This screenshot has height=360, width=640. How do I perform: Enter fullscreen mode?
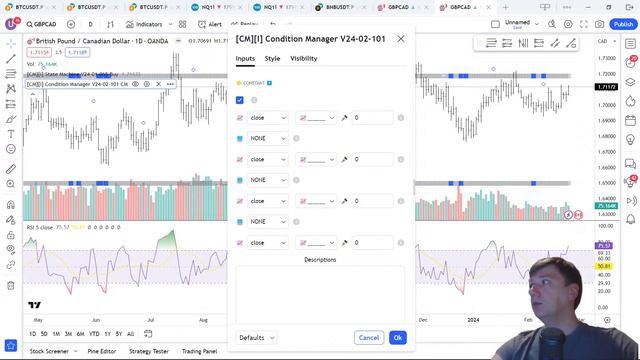pyautogui.click(x=584, y=24)
